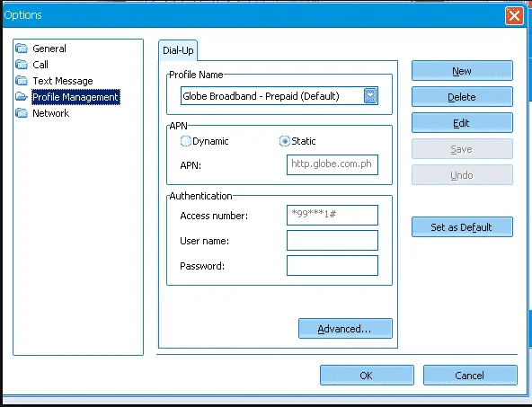The width and height of the screenshot is (532, 407).
Task: Click the Globe Broadband - Prepaid (Default) profile text
Action: 261,96
